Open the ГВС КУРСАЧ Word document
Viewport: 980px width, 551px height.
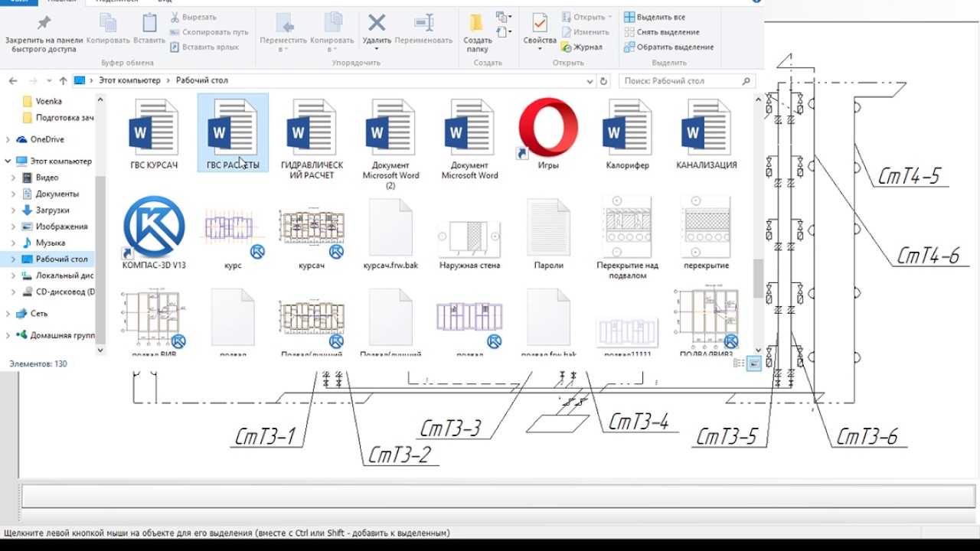click(x=154, y=133)
